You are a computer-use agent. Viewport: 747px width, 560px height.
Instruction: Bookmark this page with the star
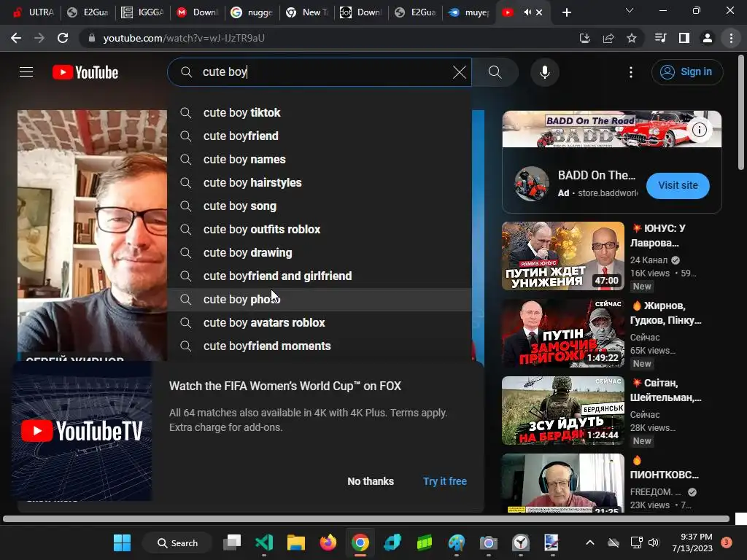point(632,38)
